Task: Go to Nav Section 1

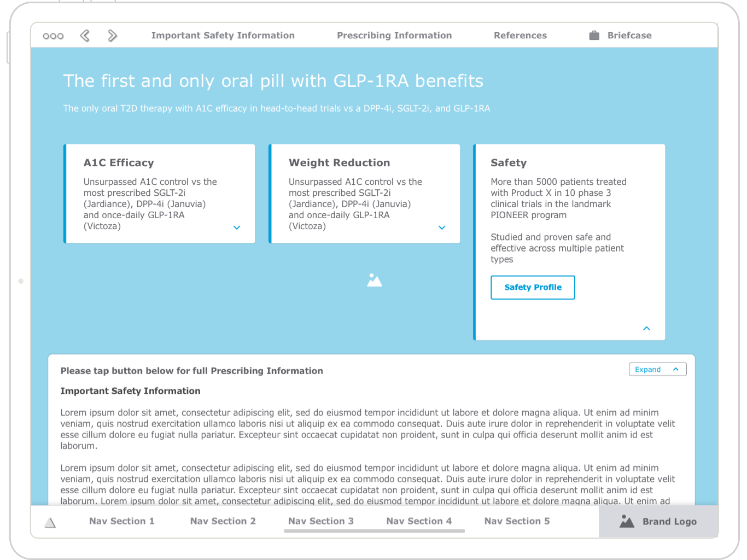Action: [122, 521]
